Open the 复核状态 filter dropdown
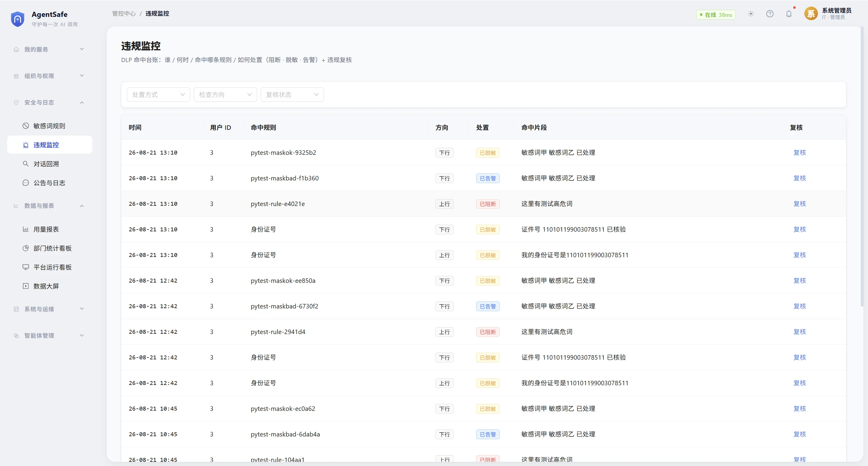 (x=292, y=95)
